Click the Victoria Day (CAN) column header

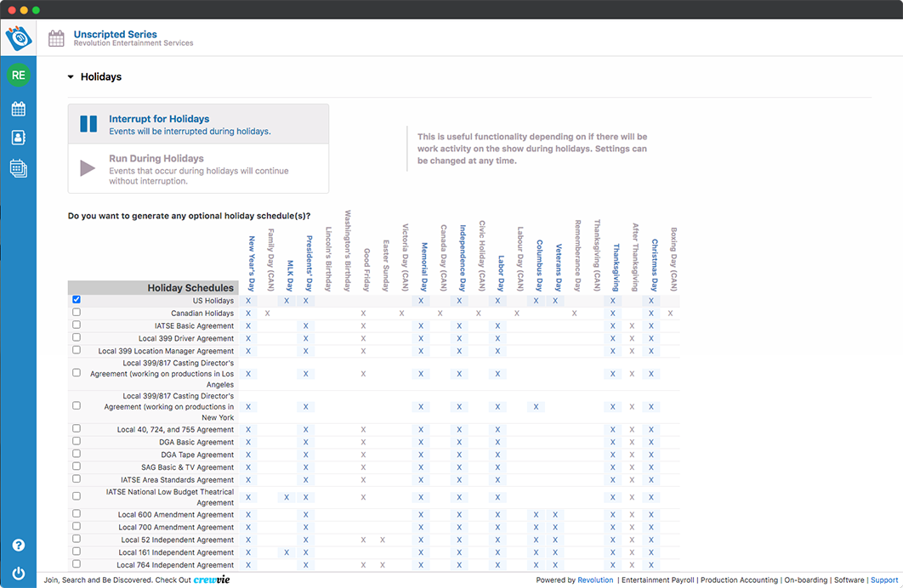point(406,257)
